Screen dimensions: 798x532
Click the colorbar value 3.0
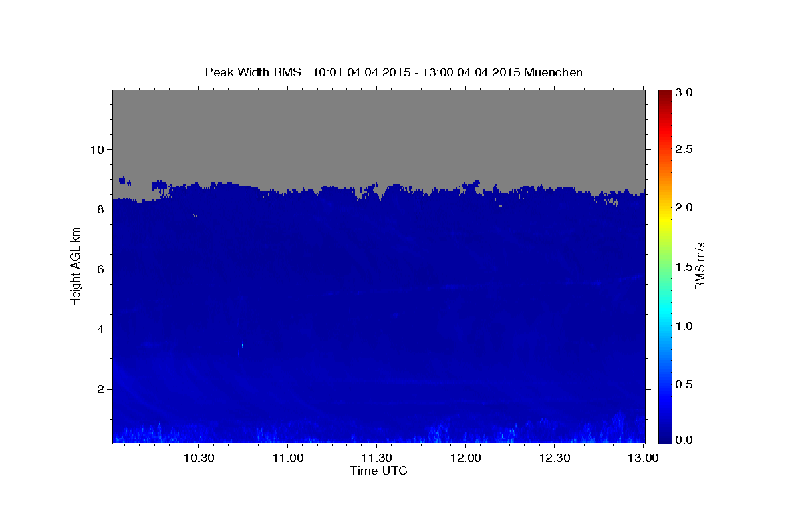(x=685, y=92)
